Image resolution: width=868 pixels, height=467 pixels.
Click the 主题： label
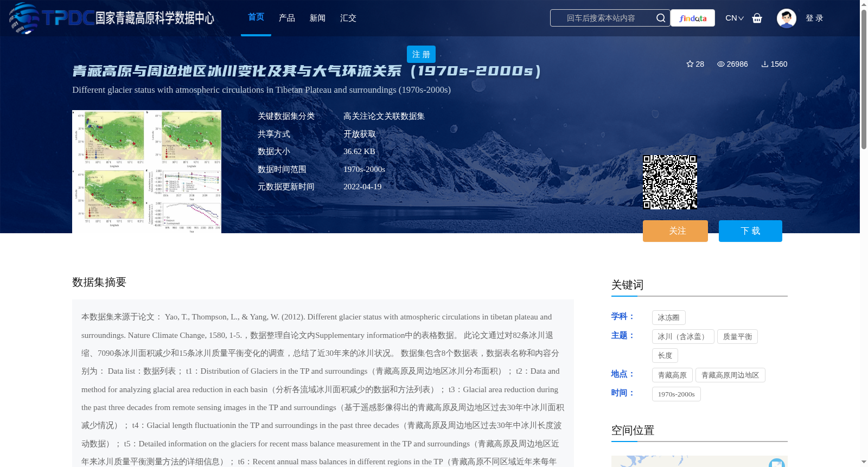(x=623, y=335)
